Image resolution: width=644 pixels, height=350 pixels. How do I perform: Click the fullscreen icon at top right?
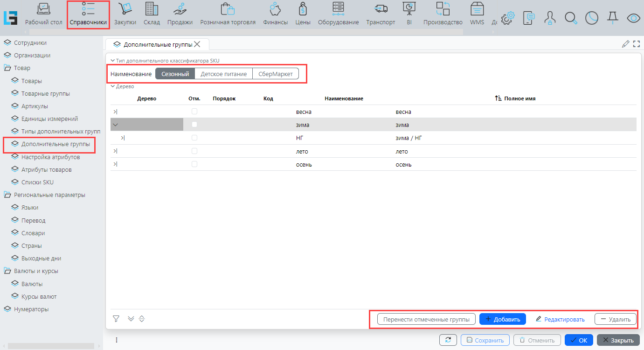tap(637, 44)
